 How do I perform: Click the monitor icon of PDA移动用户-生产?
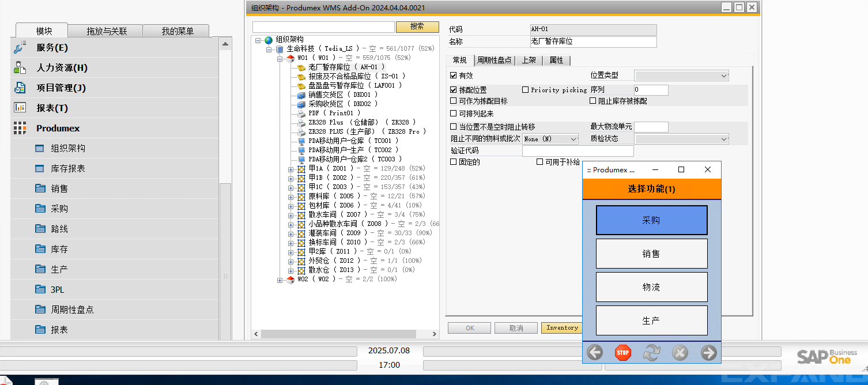[x=301, y=150]
